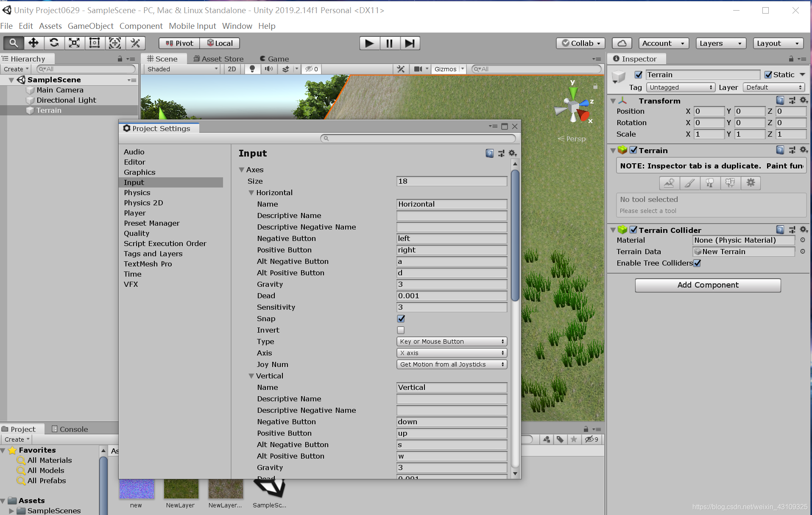
Task: Collapse the Vertical axis entry
Action: click(x=251, y=376)
